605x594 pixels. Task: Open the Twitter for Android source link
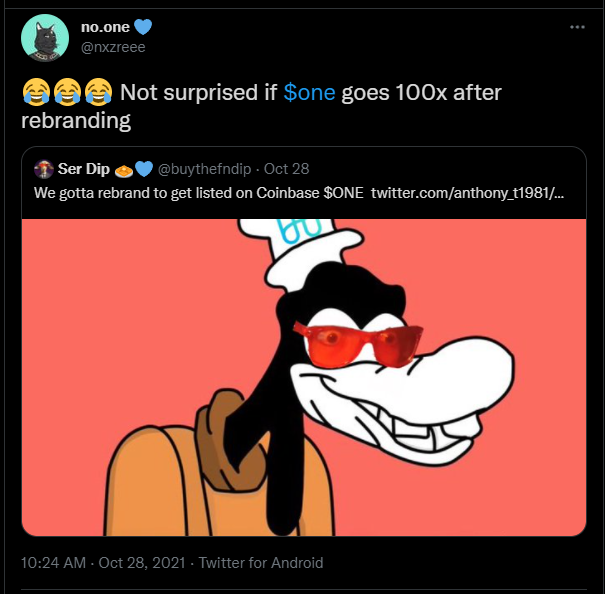click(261, 563)
